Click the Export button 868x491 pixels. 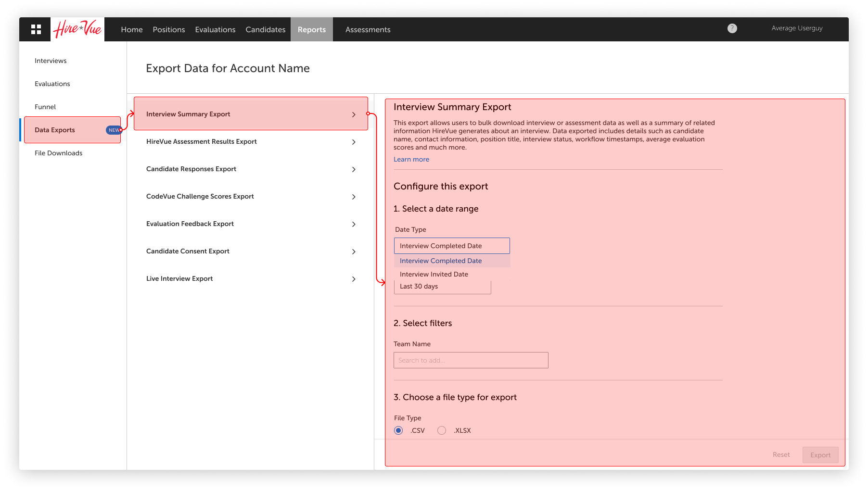820,455
